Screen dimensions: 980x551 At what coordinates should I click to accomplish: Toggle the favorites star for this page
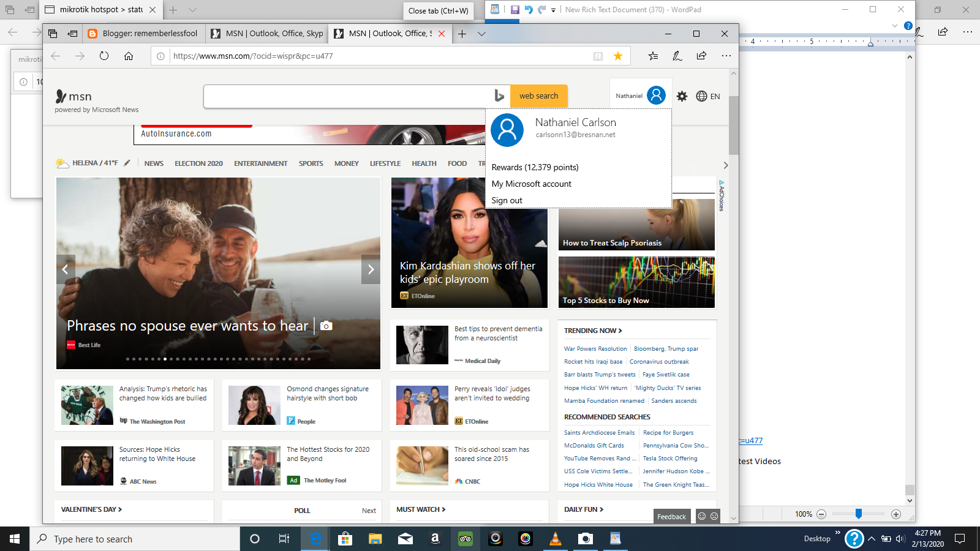coord(618,56)
